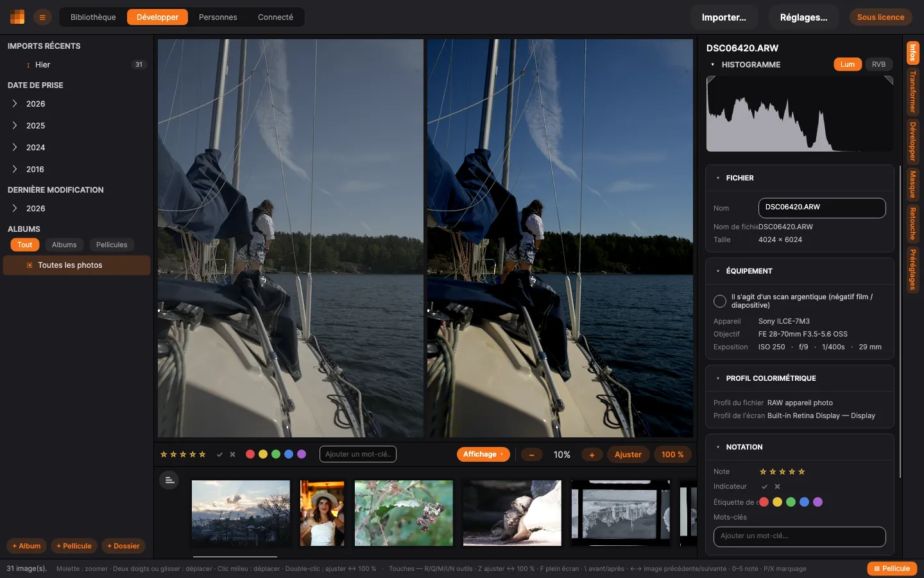Click the filmstrip sort options icon

click(169, 480)
